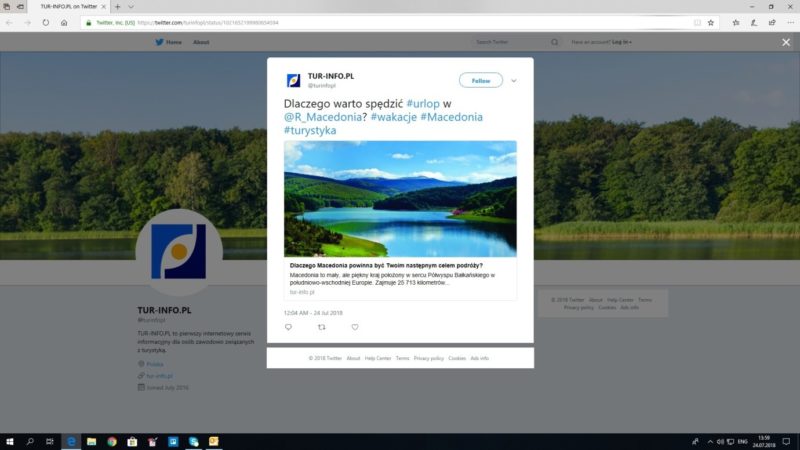Image resolution: width=800 pixels, height=450 pixels.
Task: Click the Add notes pen icon
Action: [754, 22]
